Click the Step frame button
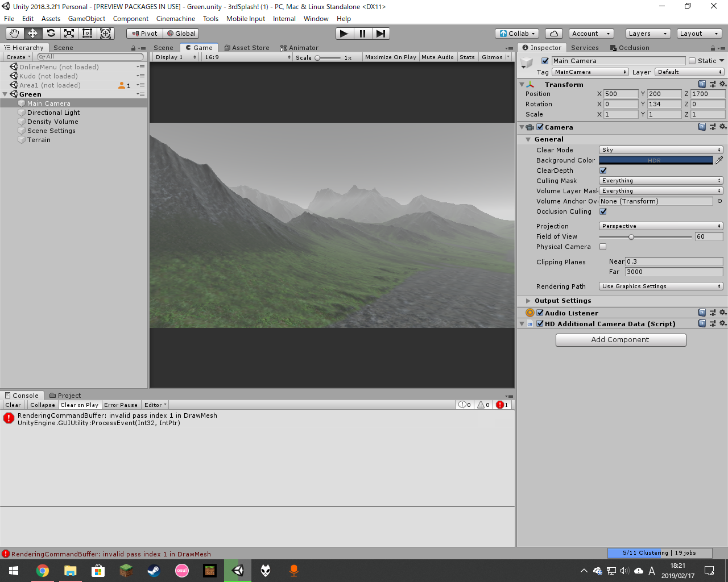Viewport: 728px width, 582px height. pyautogui.click(x=381, y=34)
